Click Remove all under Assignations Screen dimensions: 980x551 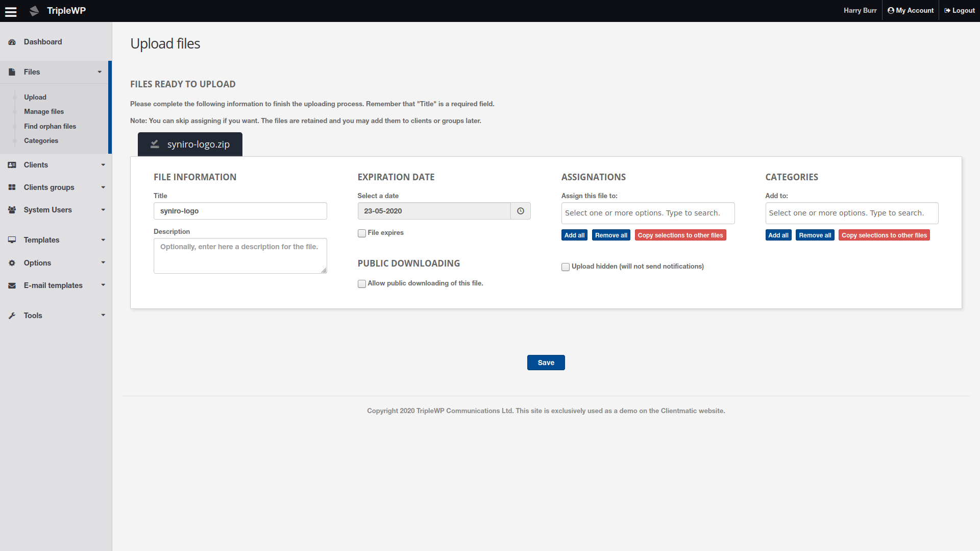(x=611, y=235)
